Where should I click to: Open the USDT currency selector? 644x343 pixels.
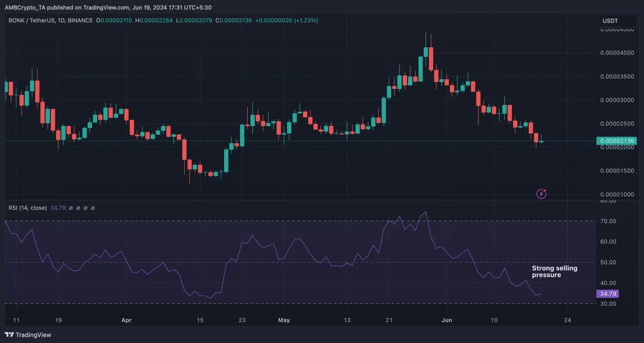tap(618, 21)
